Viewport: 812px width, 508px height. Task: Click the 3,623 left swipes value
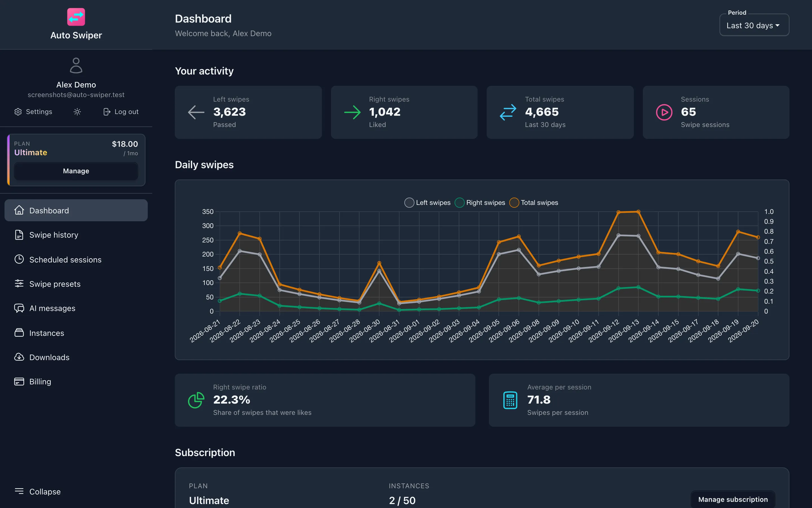click(x=230, y=112)
